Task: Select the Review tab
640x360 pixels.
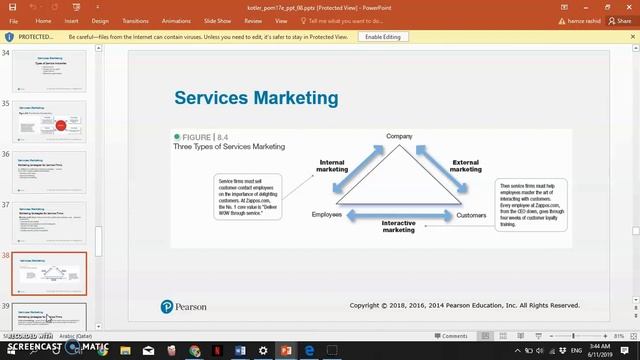Action: tap(253, 21)
